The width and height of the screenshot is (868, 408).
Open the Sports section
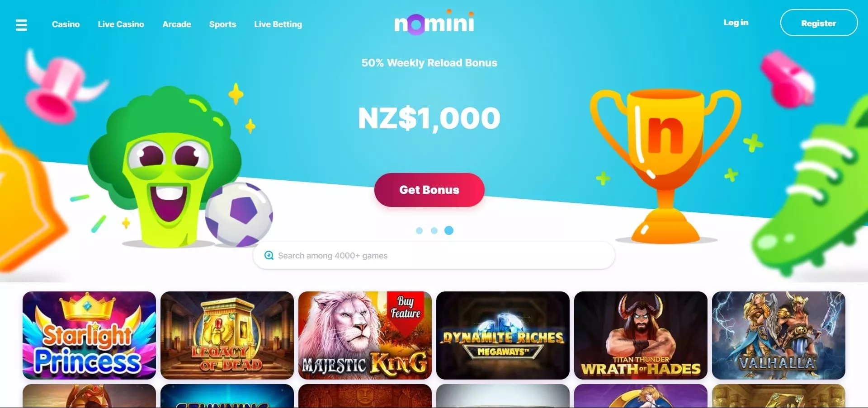click(x=222, y=24)
